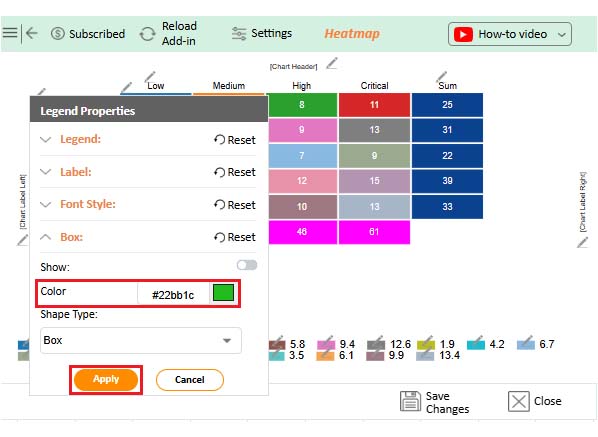Edit the Chart Label Right pencil
Image resolution: width=598 pixels, height=437 pixels.
pos(582,242)
